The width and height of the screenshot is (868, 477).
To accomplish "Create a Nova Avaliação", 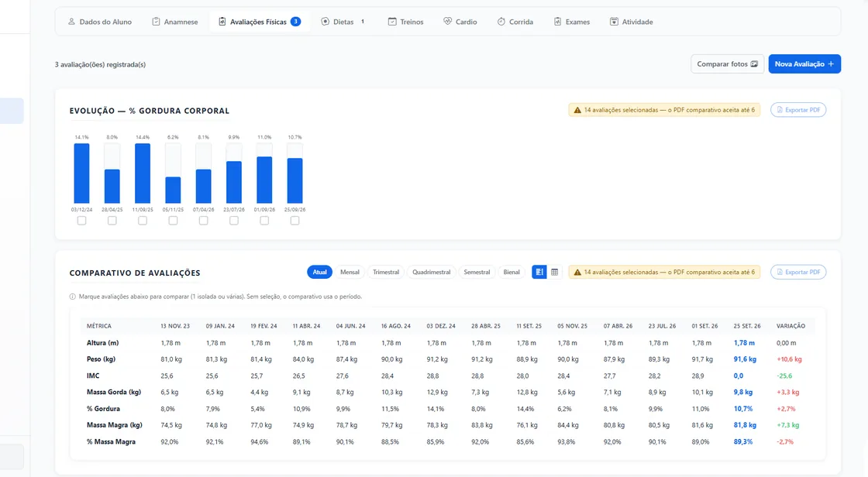I will 804,64.
